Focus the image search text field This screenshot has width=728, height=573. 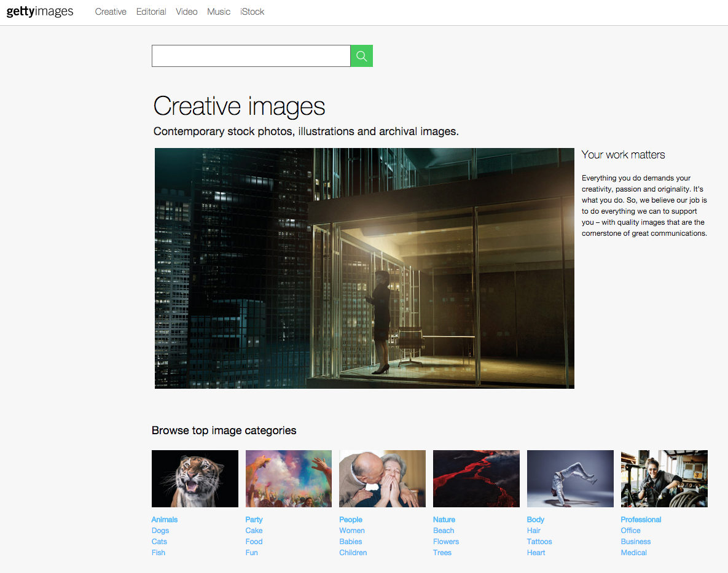(x=251, y=56)
